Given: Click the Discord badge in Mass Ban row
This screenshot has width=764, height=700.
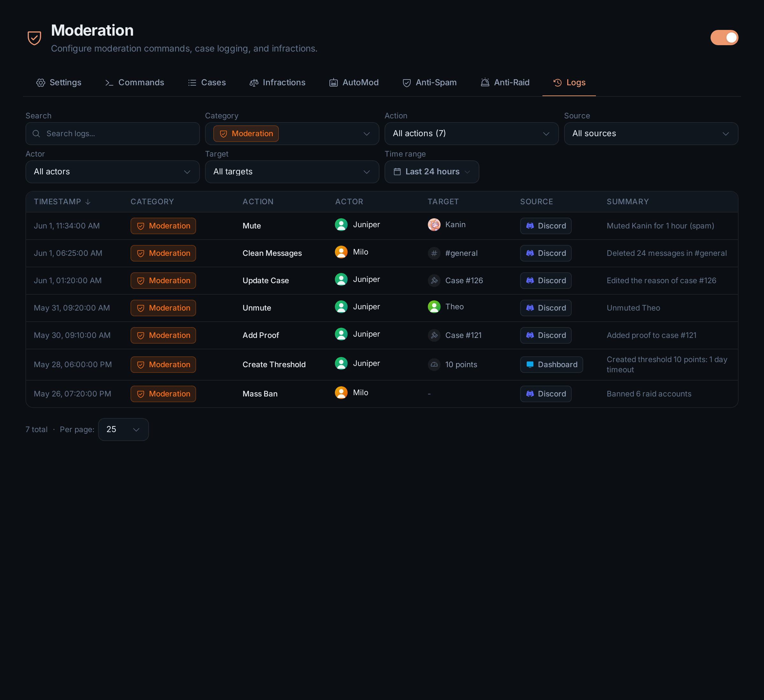Looking at the screenshot, I should coord(546,394).
